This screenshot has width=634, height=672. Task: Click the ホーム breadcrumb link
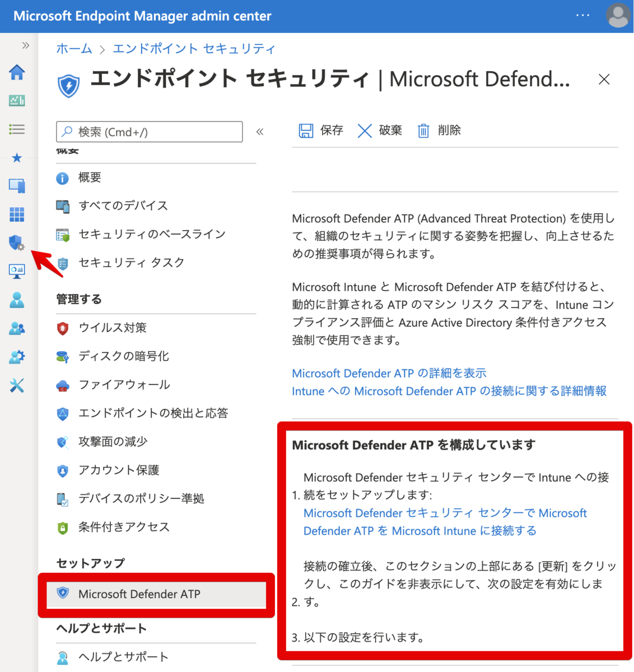point(74,49)
